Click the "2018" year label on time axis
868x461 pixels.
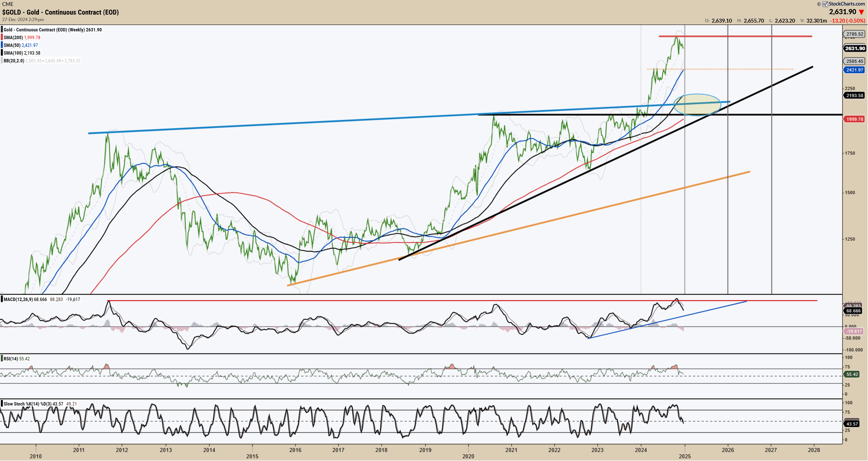coord(381,450)
